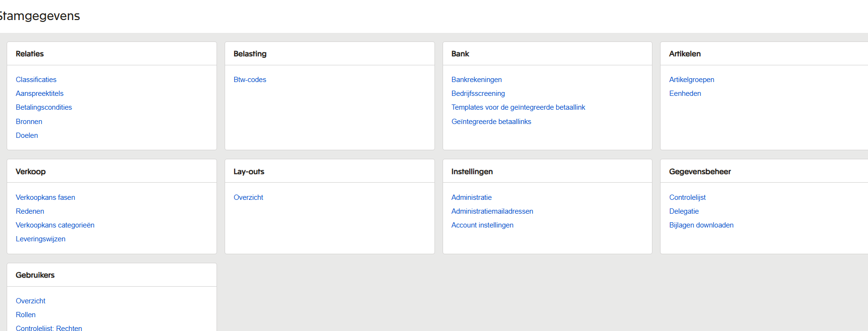Open the Bedrijfsscreening link
This screenshot has height=331, width=868.
[x=478, y=93]
